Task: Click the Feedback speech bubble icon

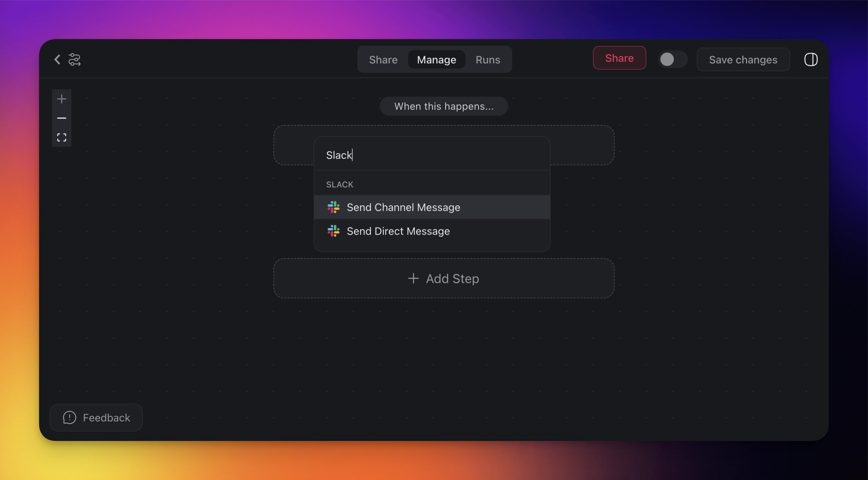Action: (x=69, y=417)
